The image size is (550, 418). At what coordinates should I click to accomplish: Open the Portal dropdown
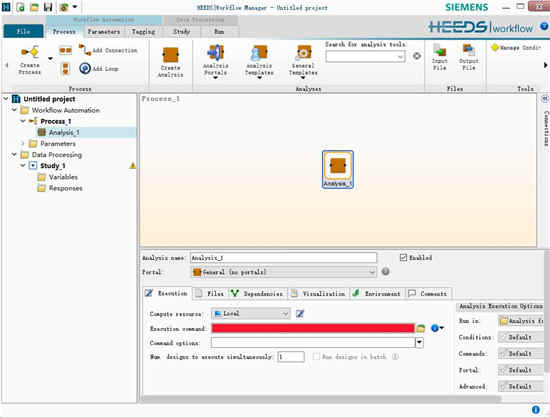point(283,272)
